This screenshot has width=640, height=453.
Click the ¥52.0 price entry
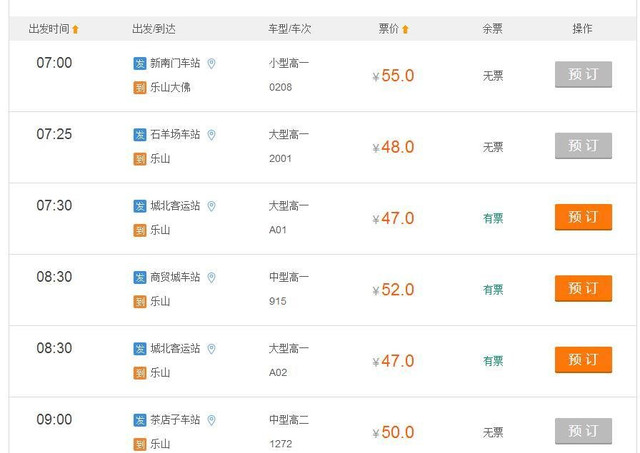[393, 290]
